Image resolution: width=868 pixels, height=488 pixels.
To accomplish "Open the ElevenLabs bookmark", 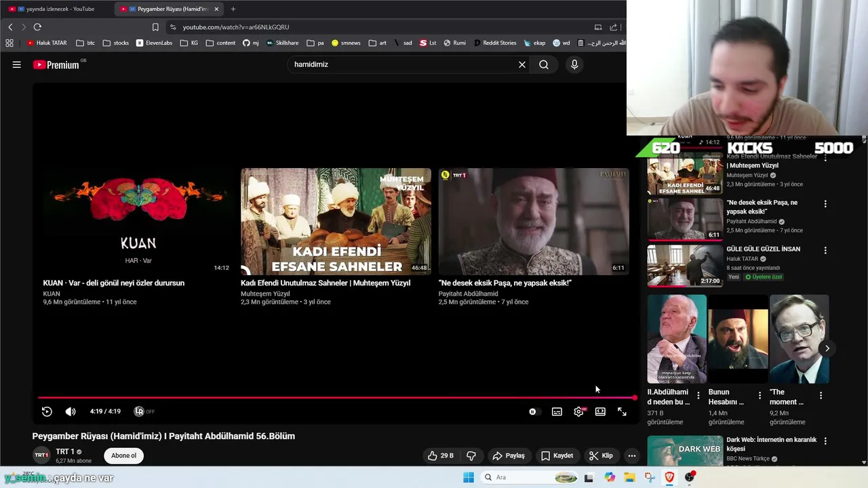I will [154, 43].
